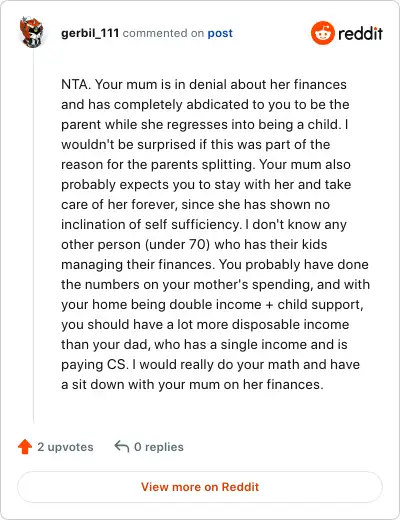Click the curved reply arrow icon
Image resolution: width=400 pixels, height=520 pixels.
click(122, 446)
